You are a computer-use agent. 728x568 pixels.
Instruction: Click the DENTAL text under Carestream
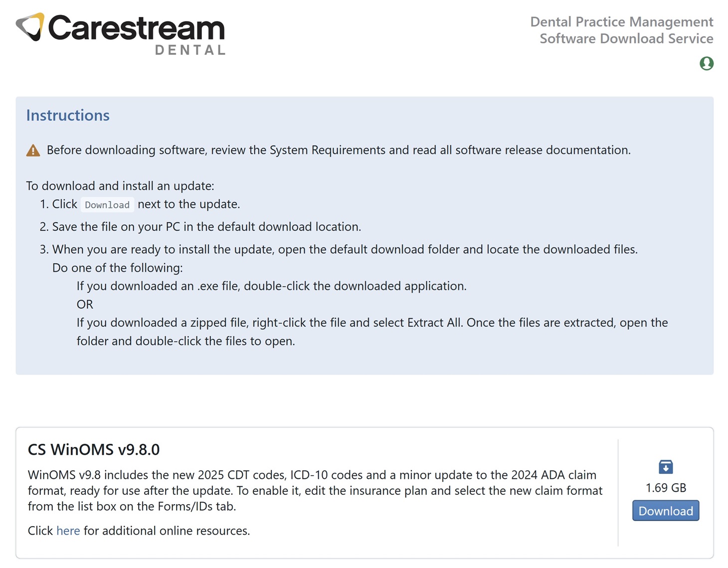[190, 50]
